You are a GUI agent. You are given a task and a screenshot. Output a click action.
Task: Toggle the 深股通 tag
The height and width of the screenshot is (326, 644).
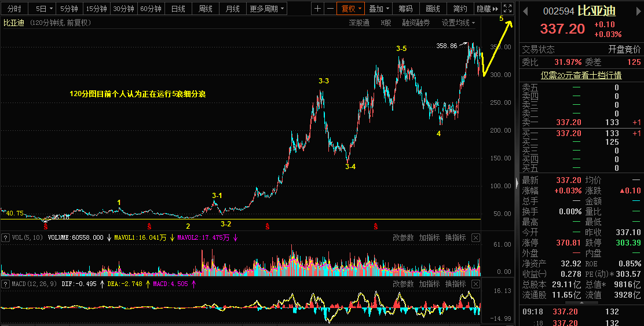point(360,23)
